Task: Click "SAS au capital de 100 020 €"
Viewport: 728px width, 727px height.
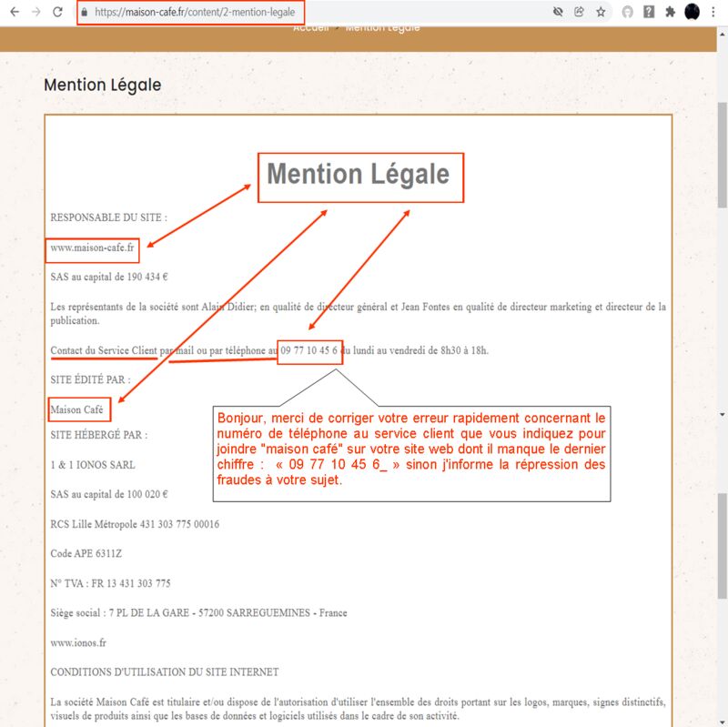Action: point(109,494)
